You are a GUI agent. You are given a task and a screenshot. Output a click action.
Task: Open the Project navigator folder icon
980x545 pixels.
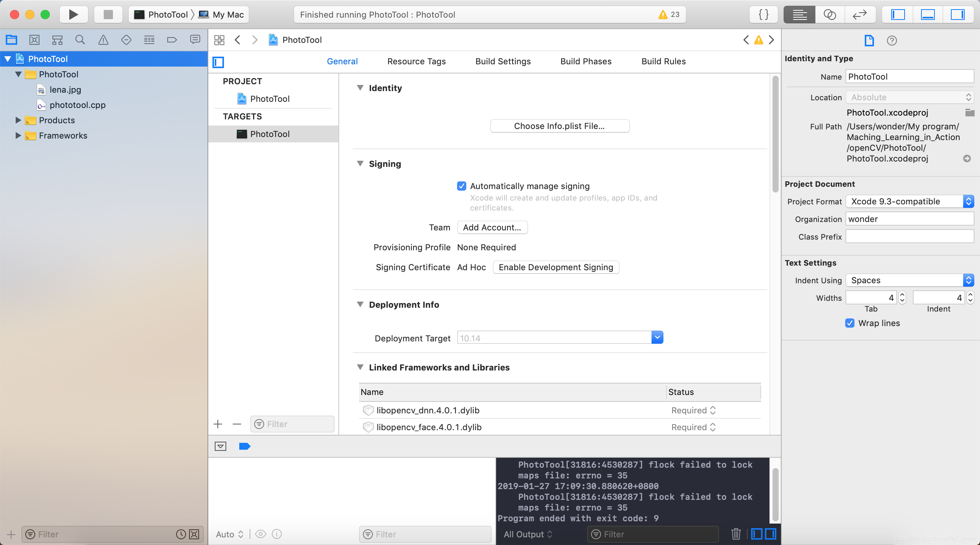tap(11, 40)
